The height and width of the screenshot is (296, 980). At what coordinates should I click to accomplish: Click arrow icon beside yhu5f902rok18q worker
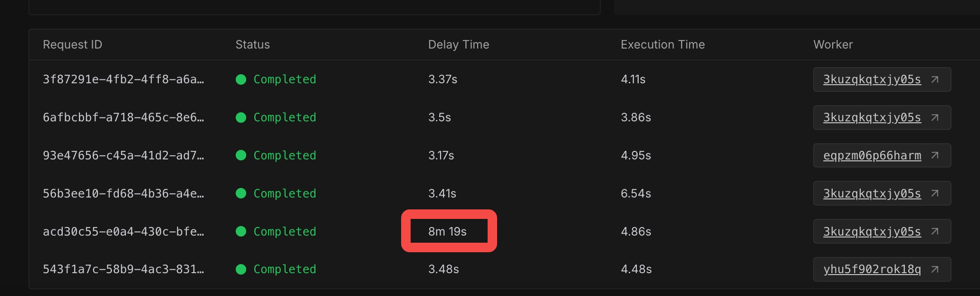coord(935,269)
